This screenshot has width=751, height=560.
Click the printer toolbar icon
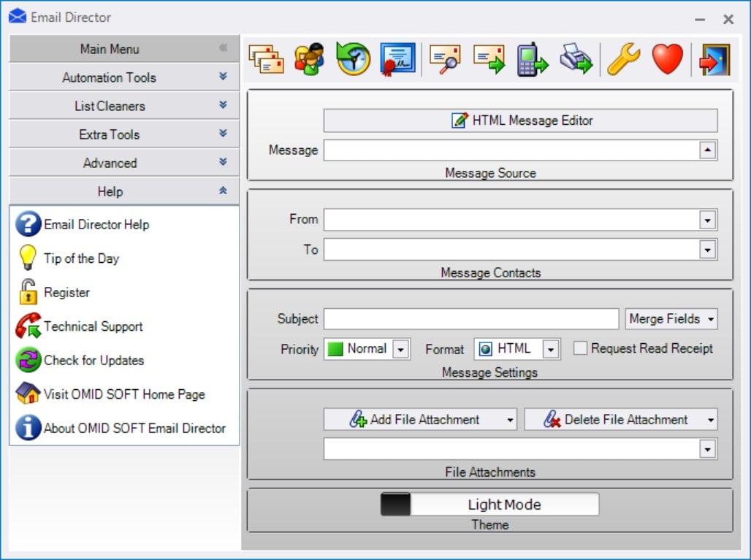[x=576, y=59]
